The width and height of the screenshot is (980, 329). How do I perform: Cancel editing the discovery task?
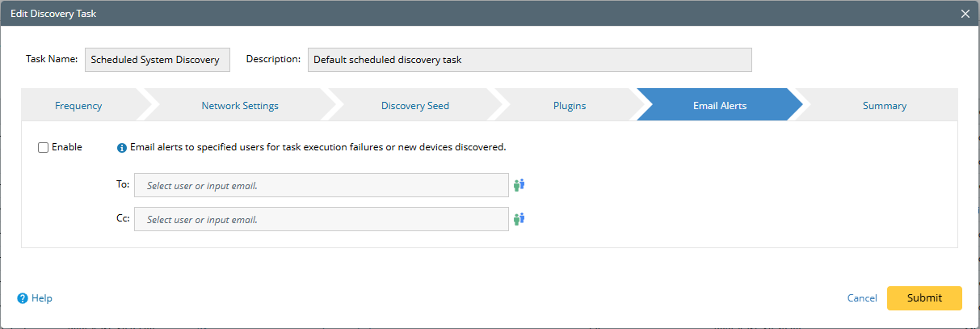862,298
